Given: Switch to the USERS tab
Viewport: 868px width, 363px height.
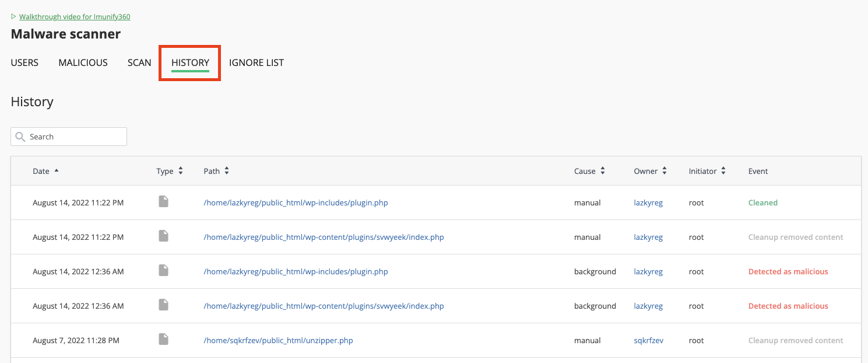Looking at the screenshot, I should click(24, 62).
